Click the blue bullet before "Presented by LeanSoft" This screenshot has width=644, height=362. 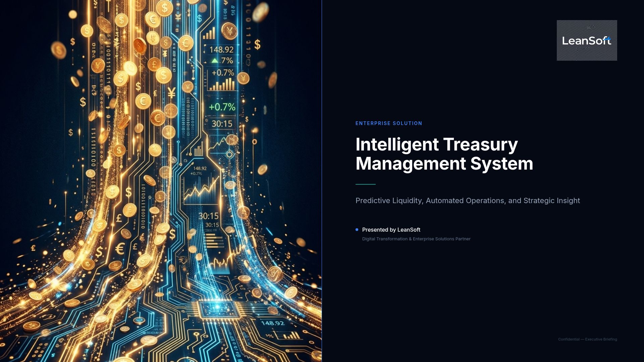point(357,230)
